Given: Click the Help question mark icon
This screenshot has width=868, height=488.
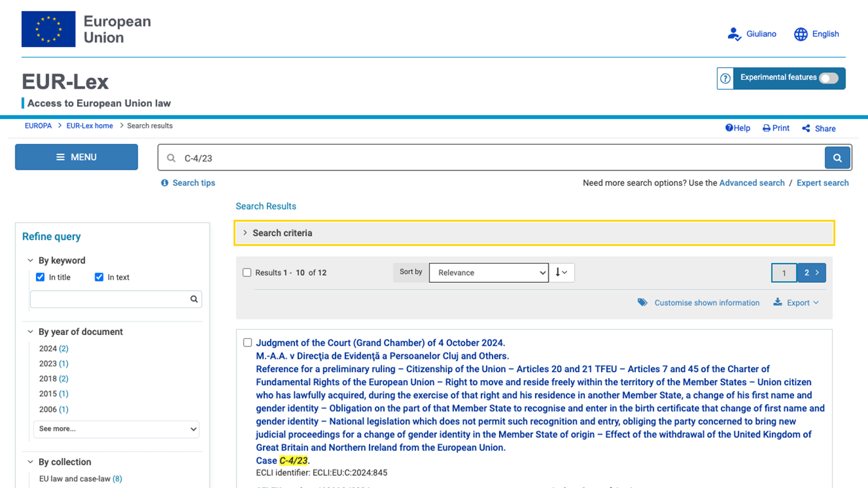Looking at the screenshot, I should pyautogui.click(x=729, y=128).
